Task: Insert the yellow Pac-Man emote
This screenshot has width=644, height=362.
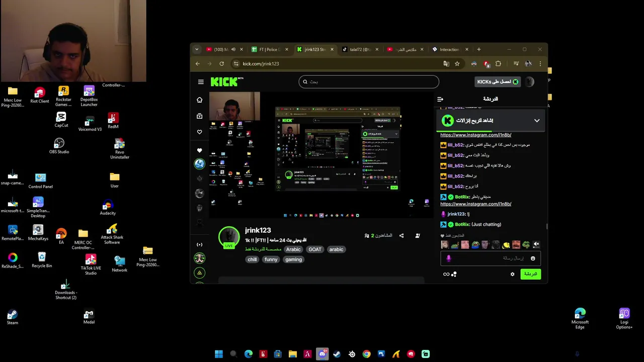Action: (506, 245)
